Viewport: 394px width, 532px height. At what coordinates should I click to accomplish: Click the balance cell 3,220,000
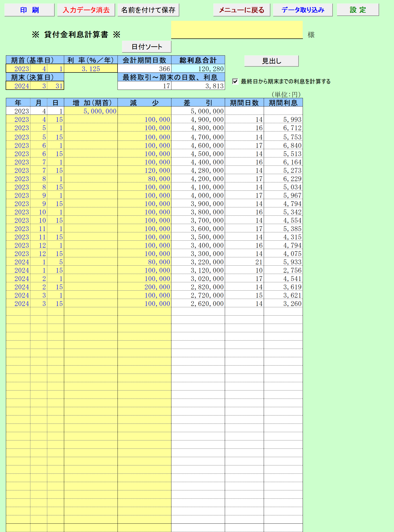[x=198, y=262]
